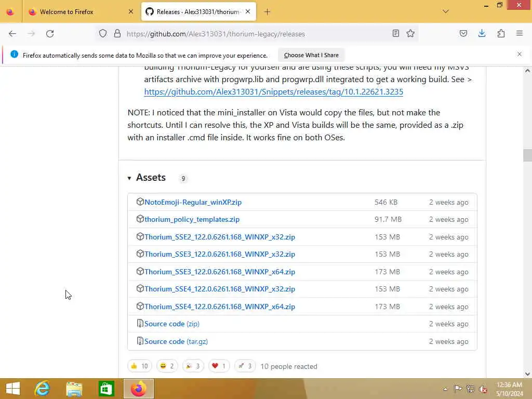Click scrollbar up arrow
The image size is (532, 399).
coord(527,71)
